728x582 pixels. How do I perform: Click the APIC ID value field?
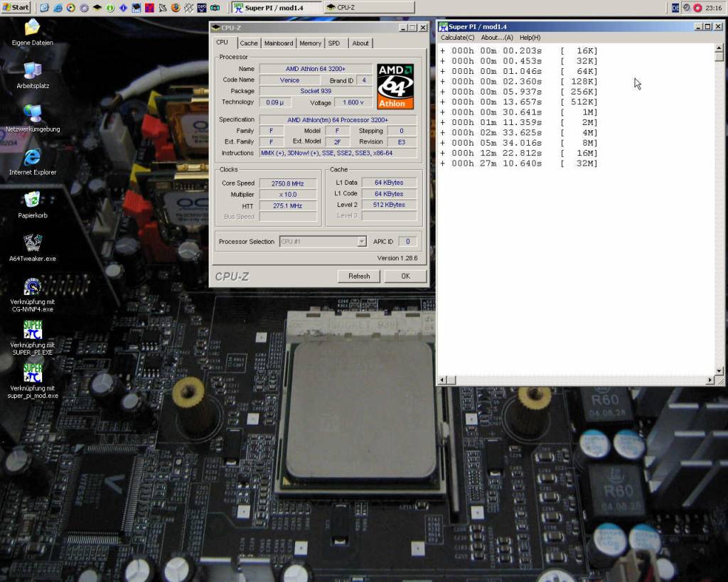407,242
